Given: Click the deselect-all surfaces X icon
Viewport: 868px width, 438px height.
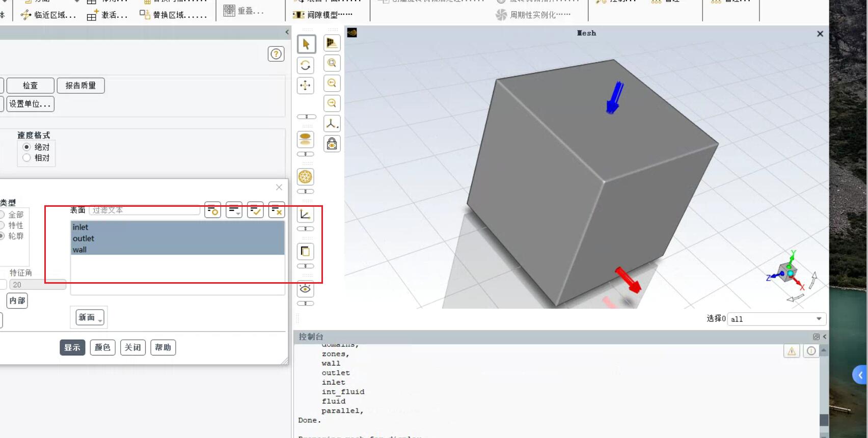Looking at the screenshot, I should tap(277, 210).
